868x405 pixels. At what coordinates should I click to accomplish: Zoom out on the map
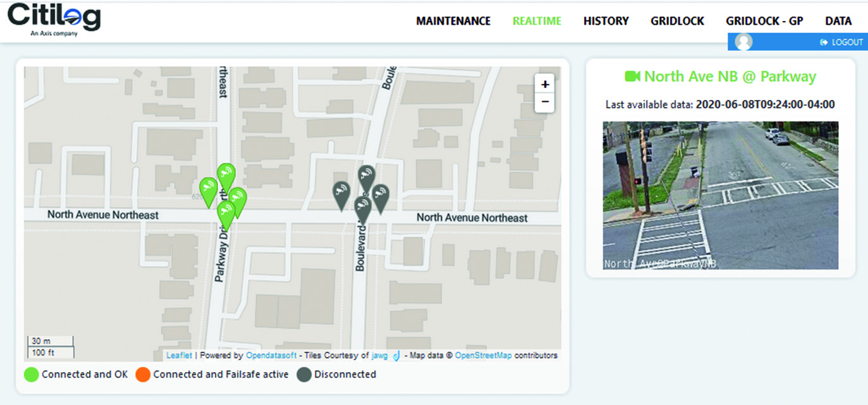point(545,102)
